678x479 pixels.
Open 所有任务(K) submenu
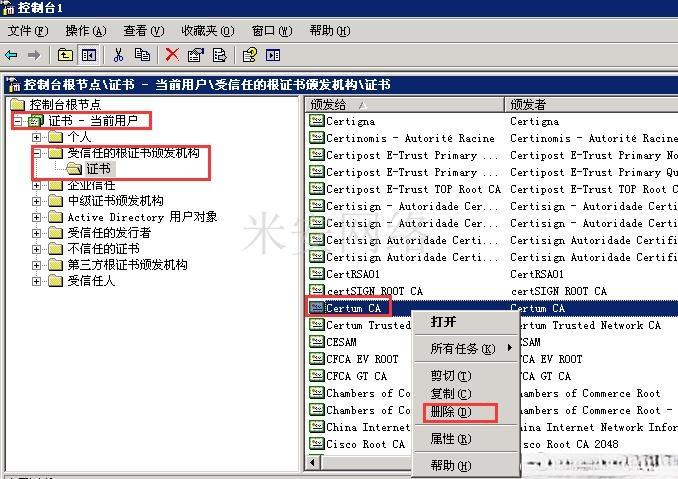coord(465,348)
